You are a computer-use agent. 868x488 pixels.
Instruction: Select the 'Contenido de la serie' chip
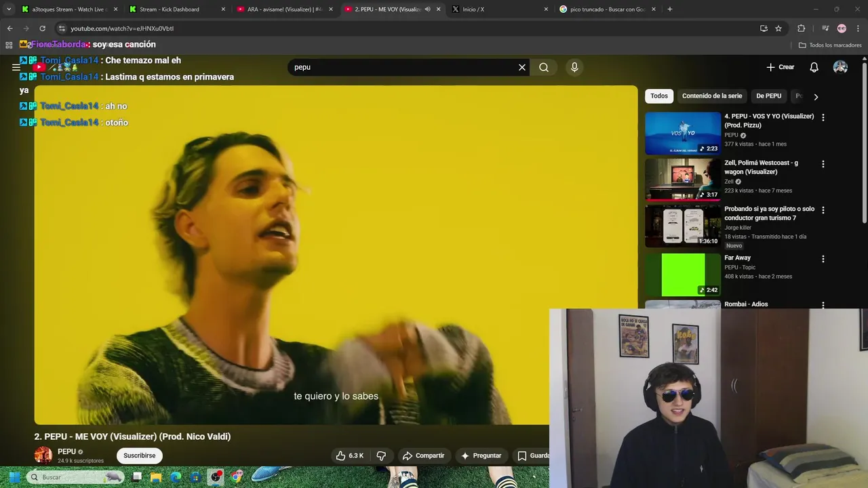tap(712, 96)
